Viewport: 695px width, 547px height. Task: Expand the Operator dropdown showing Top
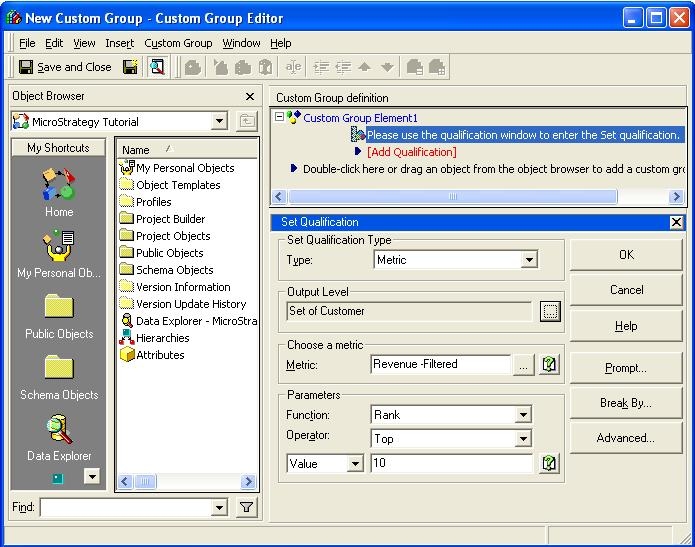523,439
